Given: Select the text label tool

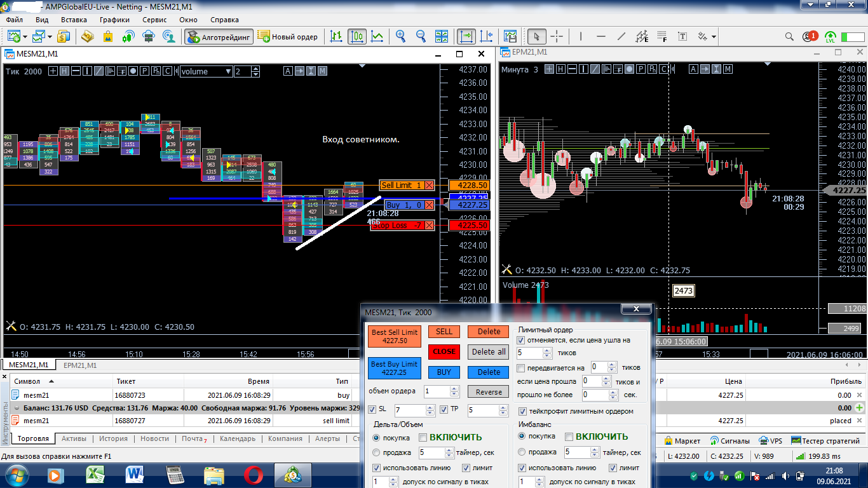Looking at the screenshot, I should [683, 36].
